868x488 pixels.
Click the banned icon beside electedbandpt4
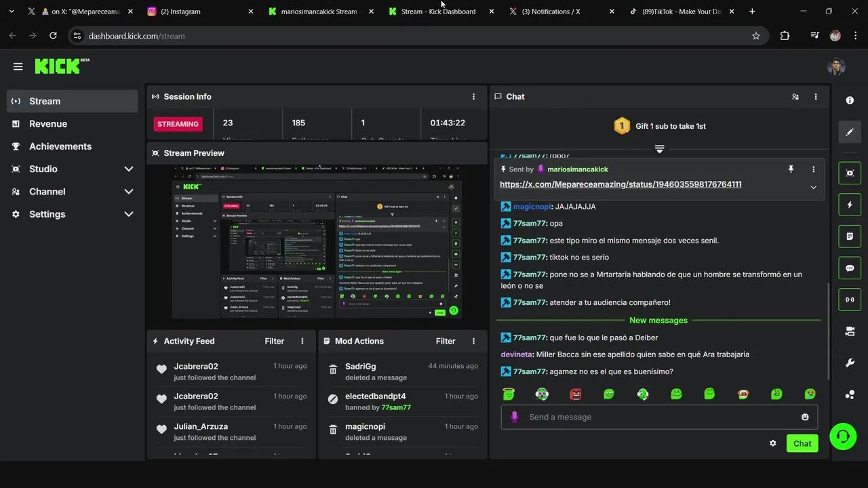point(333,399)
